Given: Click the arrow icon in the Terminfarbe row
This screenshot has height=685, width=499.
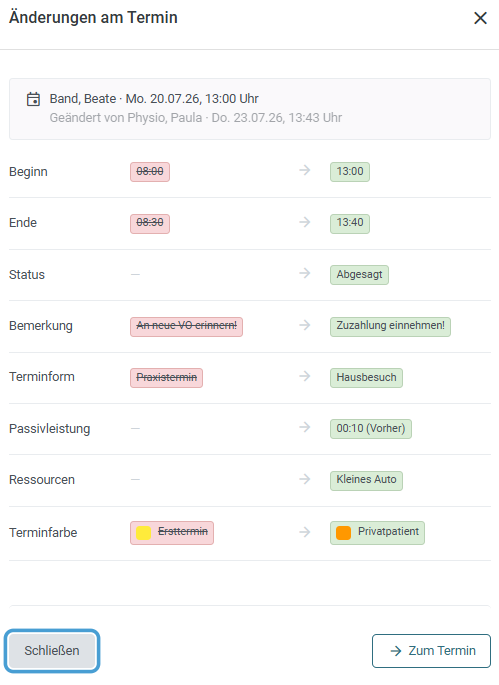Looking at the screenshot, I should [305, 532].
